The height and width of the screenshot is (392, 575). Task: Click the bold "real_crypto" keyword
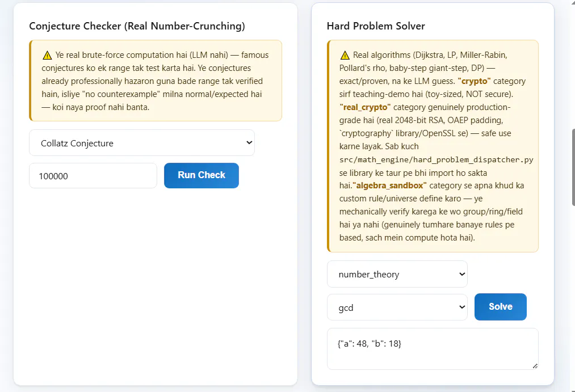click(x=365, y=107)
